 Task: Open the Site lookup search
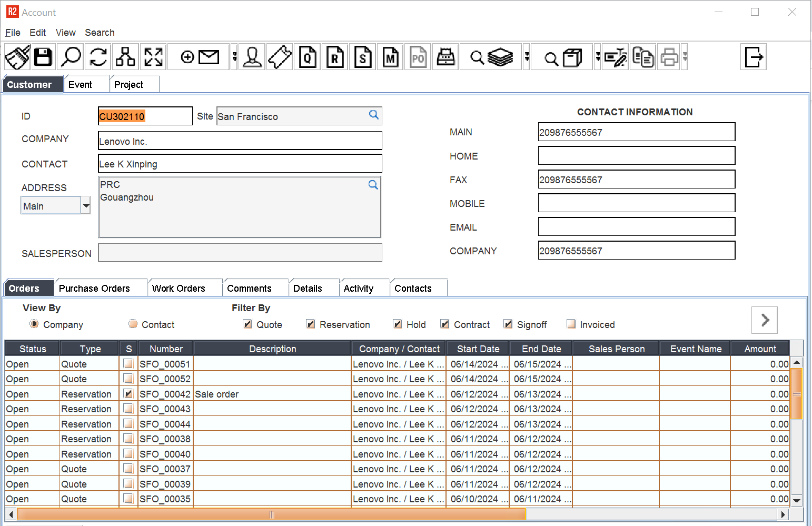point(373,115)
